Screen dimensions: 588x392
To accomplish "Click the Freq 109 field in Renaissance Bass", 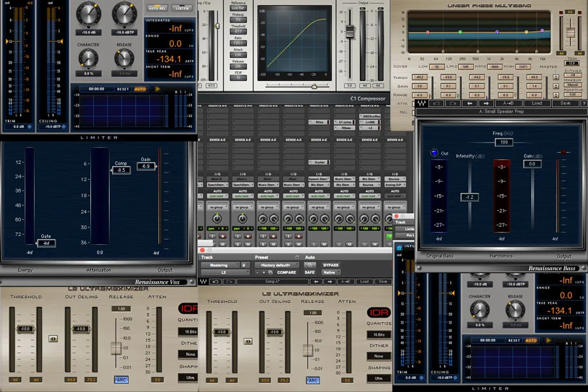I will [504, 142].
